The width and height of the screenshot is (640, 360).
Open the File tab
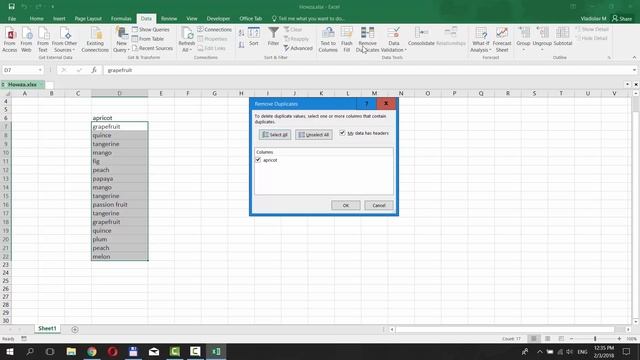pyautogui.click(x=12, y=18)
